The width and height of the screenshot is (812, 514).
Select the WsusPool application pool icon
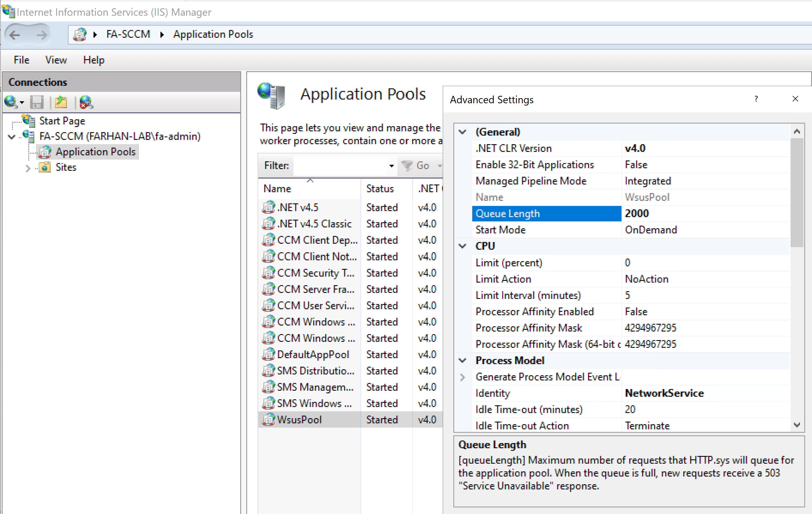click(268, 420)
